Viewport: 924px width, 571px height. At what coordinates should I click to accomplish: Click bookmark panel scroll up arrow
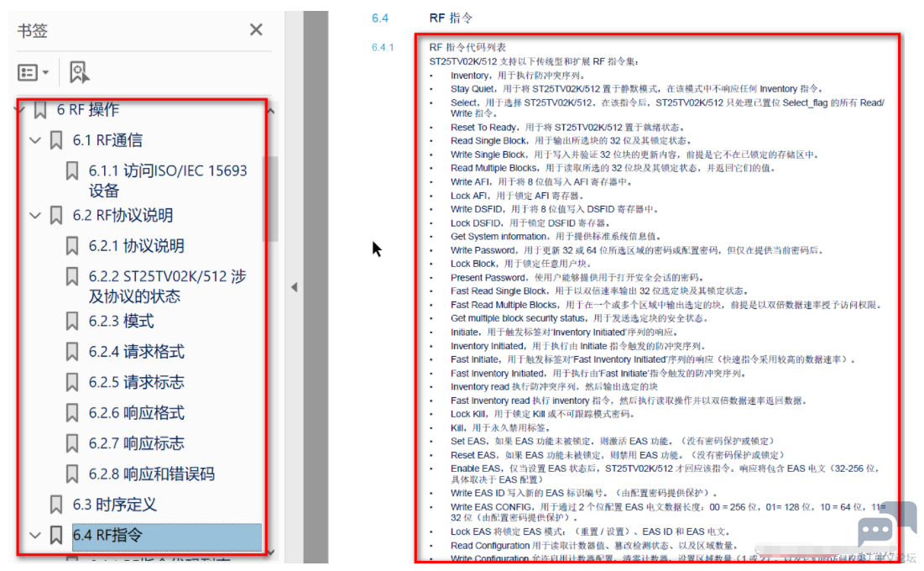[x=271, y=111]
